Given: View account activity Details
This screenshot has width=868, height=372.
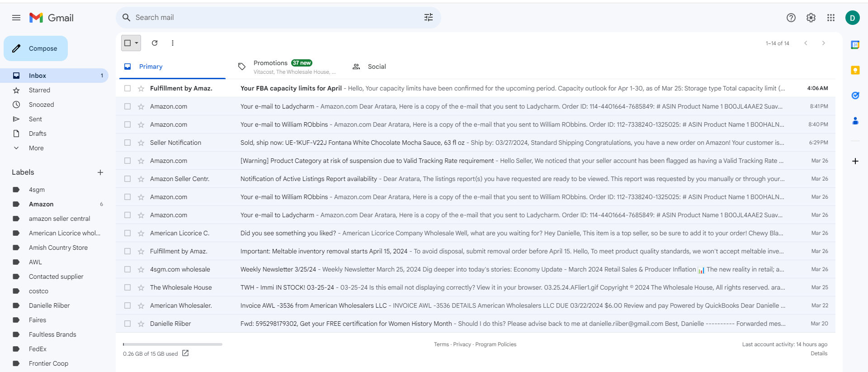Looking at the screenshot, I should point(819,353).
